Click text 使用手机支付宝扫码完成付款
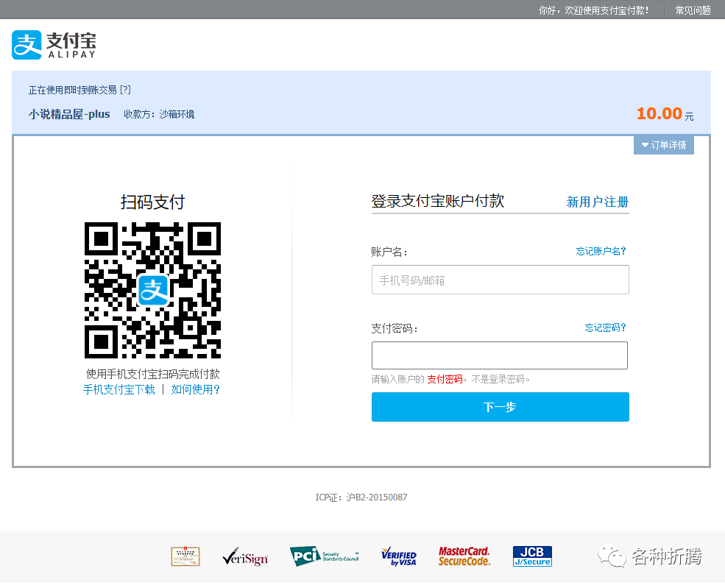Image resolution: width=725 pixels, height=588 pixels. pyautogui.click(x=153, y=374)
